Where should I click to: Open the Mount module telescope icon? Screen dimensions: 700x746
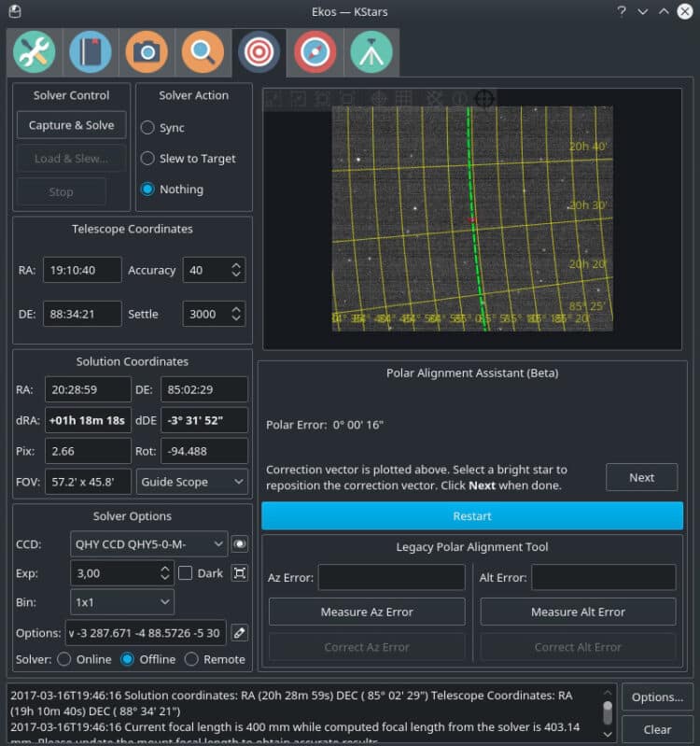point(371,52)
